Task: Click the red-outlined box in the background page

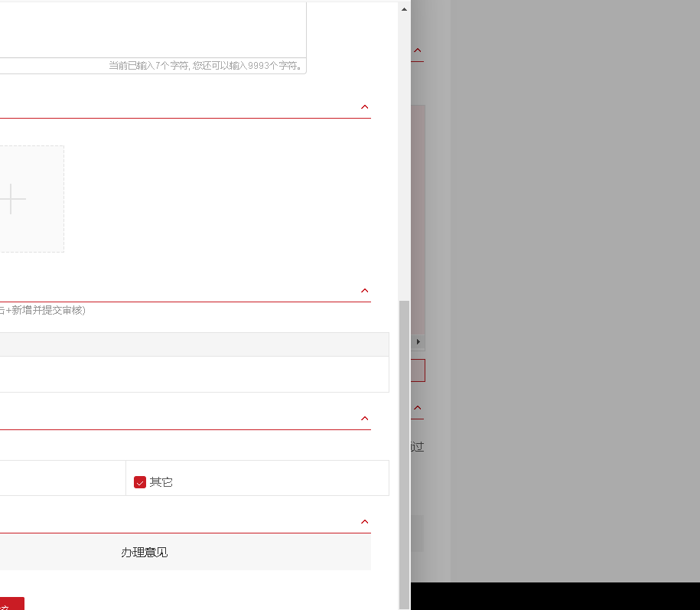Action: (418, 371)
